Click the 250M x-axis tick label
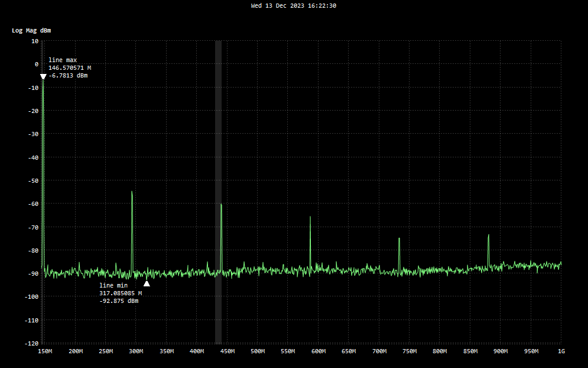 tap(106, 351)
